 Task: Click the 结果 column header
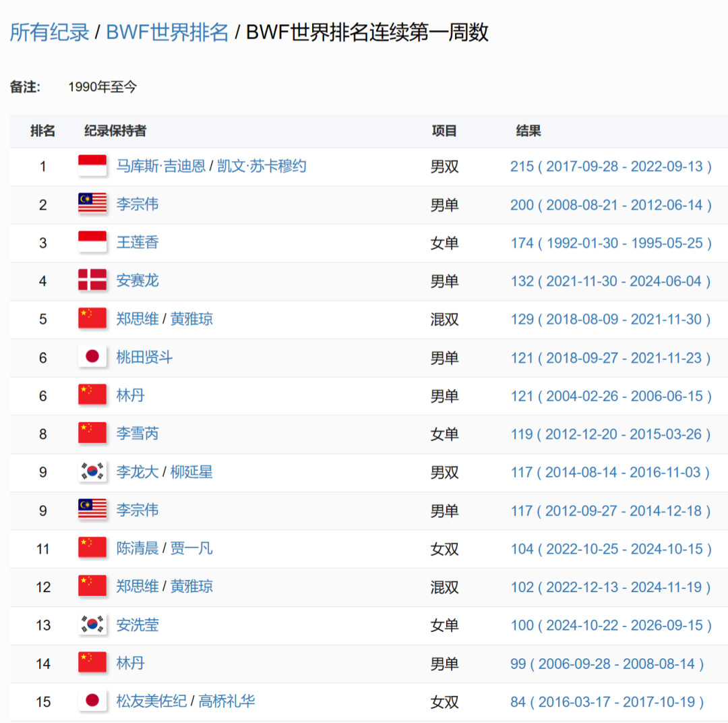point(528,131)
